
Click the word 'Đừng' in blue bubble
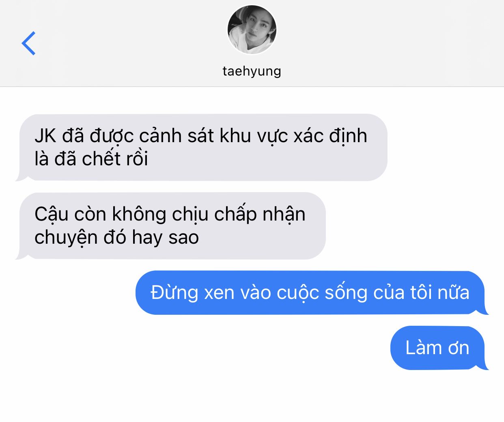[x=174, y=293]
